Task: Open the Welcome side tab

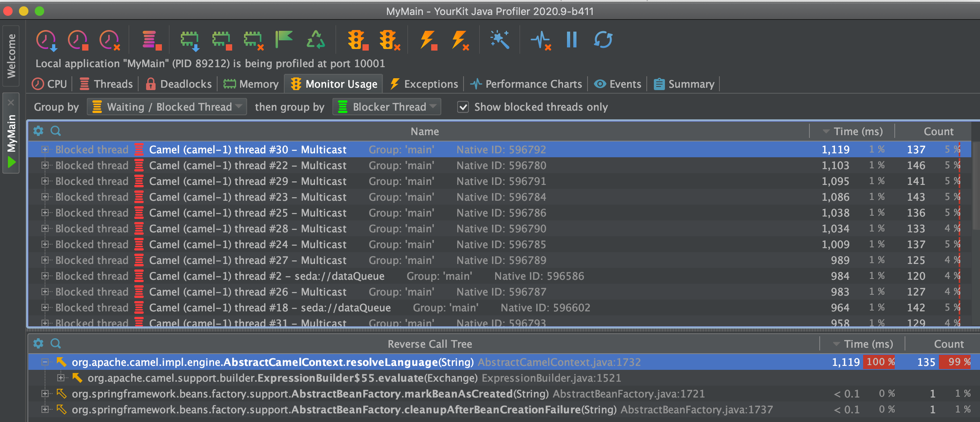Action: [x=11, y=56]
